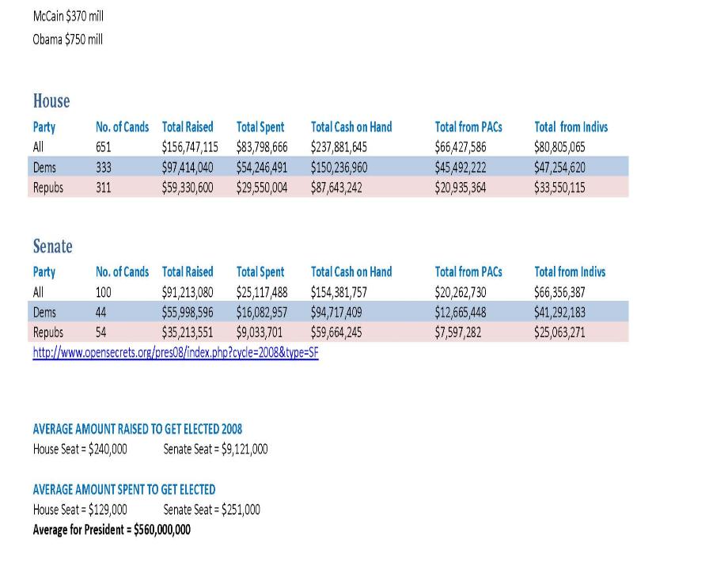The height and width of the screenshot is (562, 728).
Task: Click House All total raised $156,747,115
Action: click(190, 147)
